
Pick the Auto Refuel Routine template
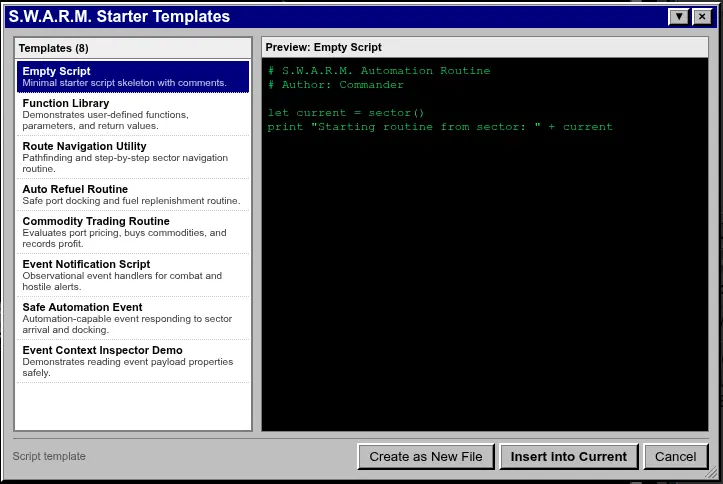pyautogui.click(x=133, y=195)
